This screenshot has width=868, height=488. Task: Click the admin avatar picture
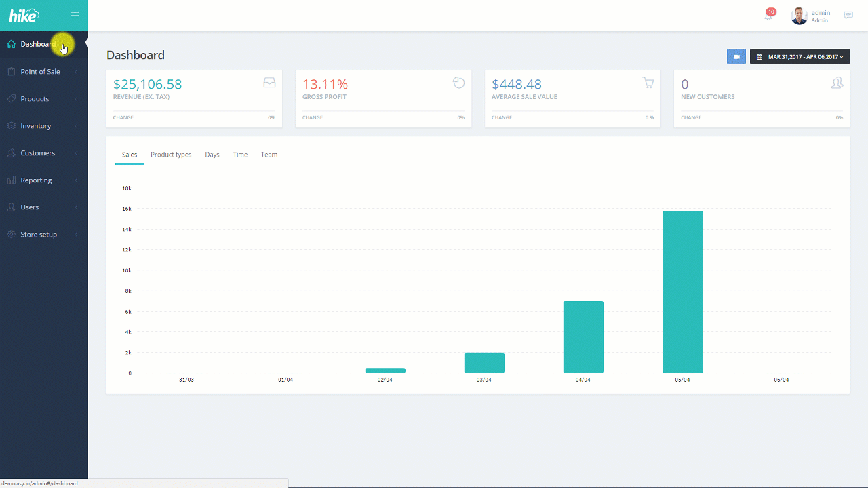click(x=800, y=16)
